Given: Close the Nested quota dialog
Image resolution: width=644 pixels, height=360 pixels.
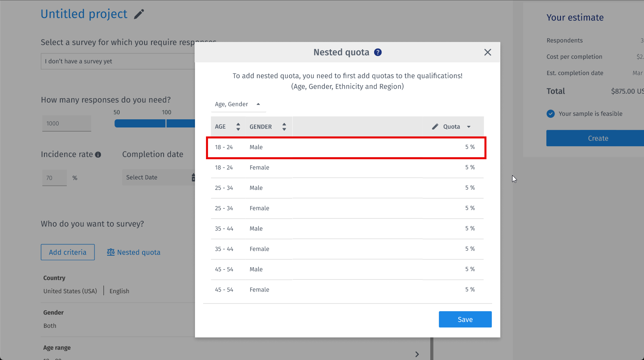Looking at the screenshot, I should click(487, 52).
